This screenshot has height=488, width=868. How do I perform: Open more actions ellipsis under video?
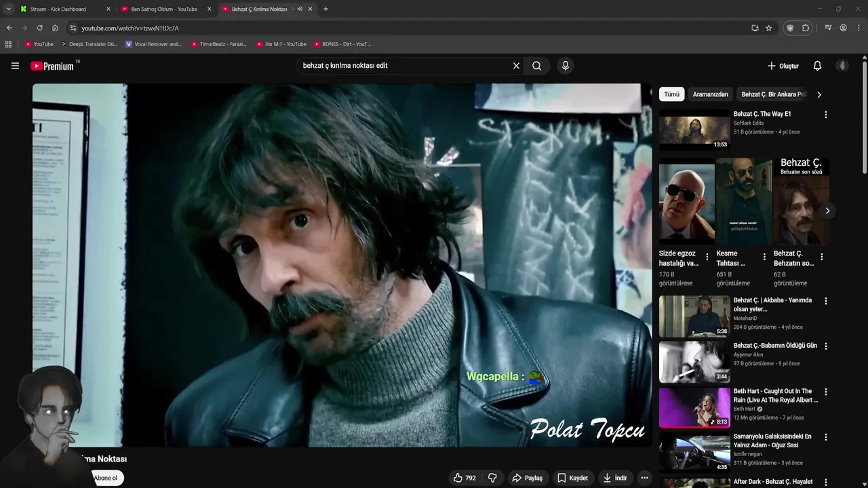pyautogui.click(x=644, y=478)
